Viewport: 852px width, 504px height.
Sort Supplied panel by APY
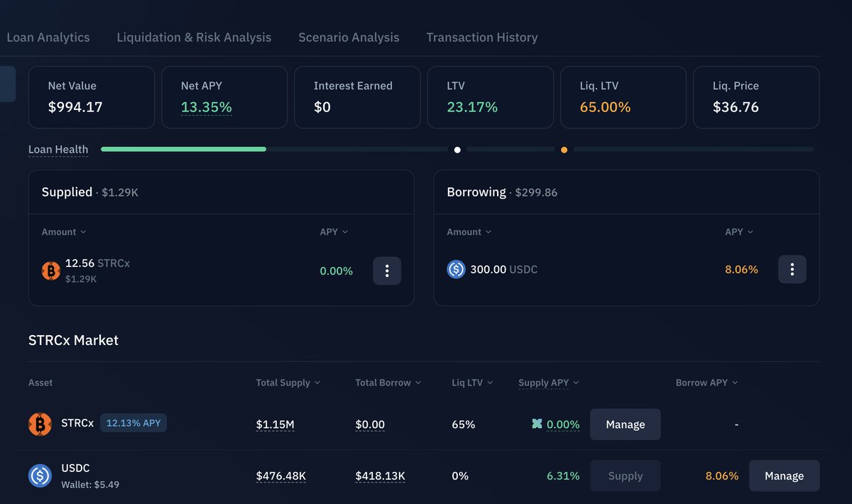click(334, 232)
